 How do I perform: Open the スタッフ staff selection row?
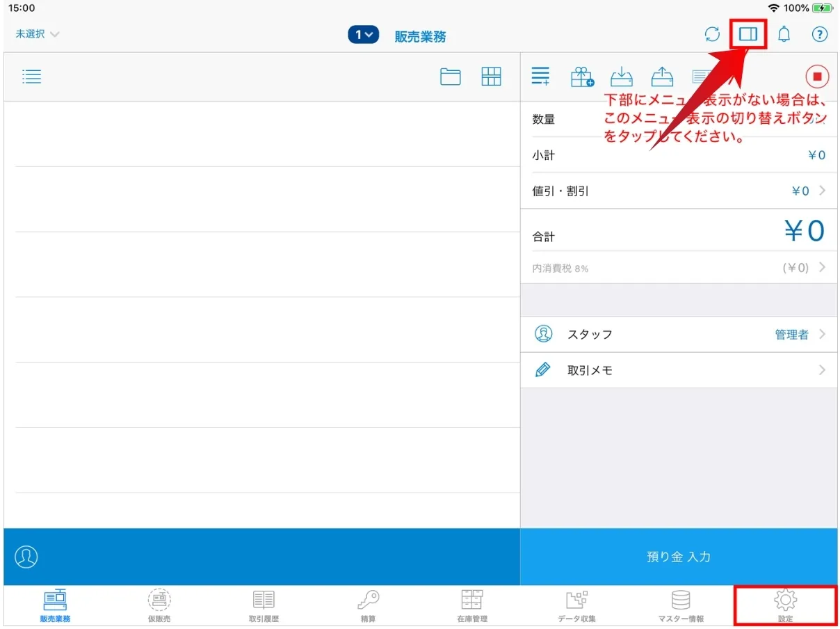point(678,335)
